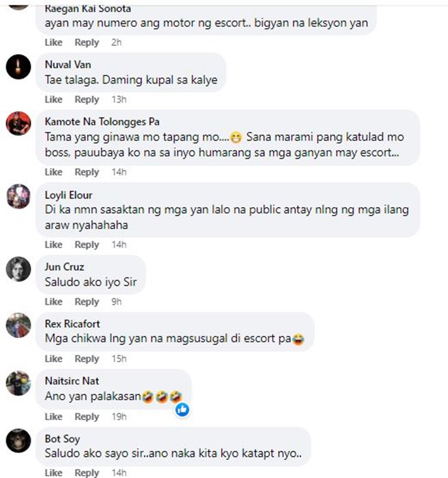The height and width of the screenshot is (478, 448).
Task: Open Loyli Elour's profile photo
Action: [19, 196]
